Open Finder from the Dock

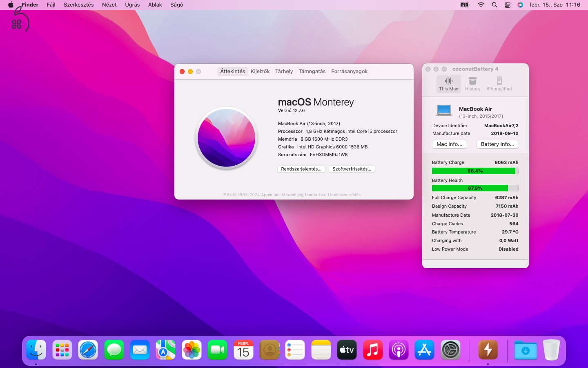(x=36, y=350)
